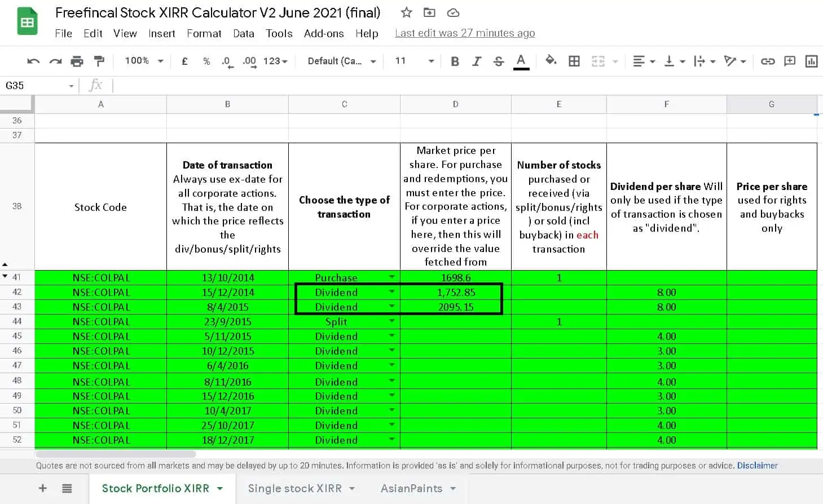
Task: Open merge cells dropdown arrow
Action: [615, 61]
